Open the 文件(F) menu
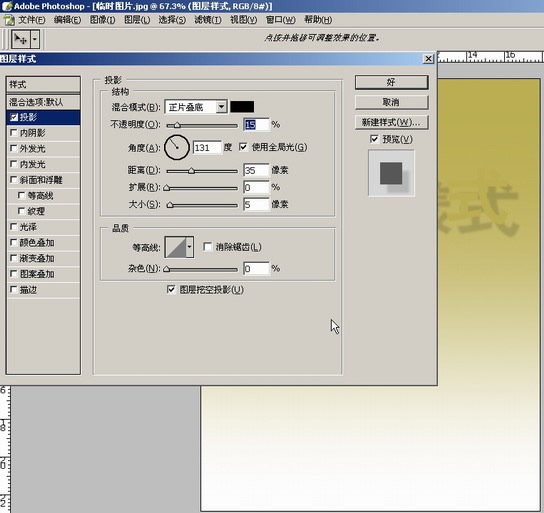544x513 pixels. click(32, 20)
